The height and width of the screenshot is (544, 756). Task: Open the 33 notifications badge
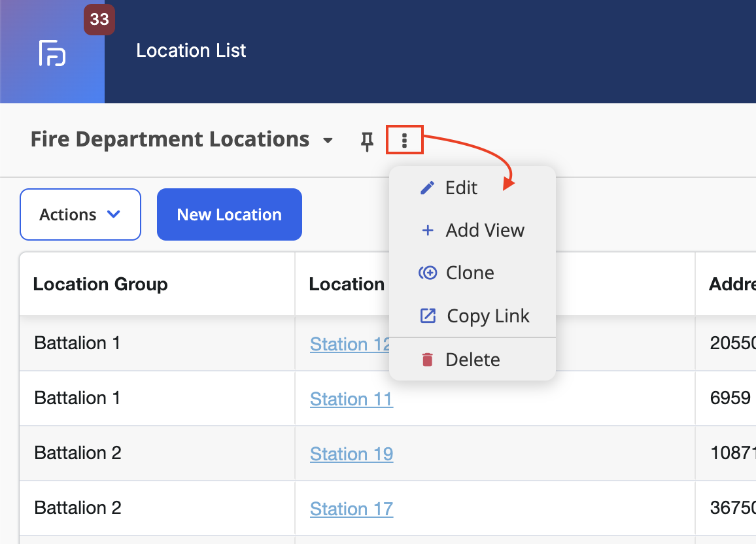[99, 19]
